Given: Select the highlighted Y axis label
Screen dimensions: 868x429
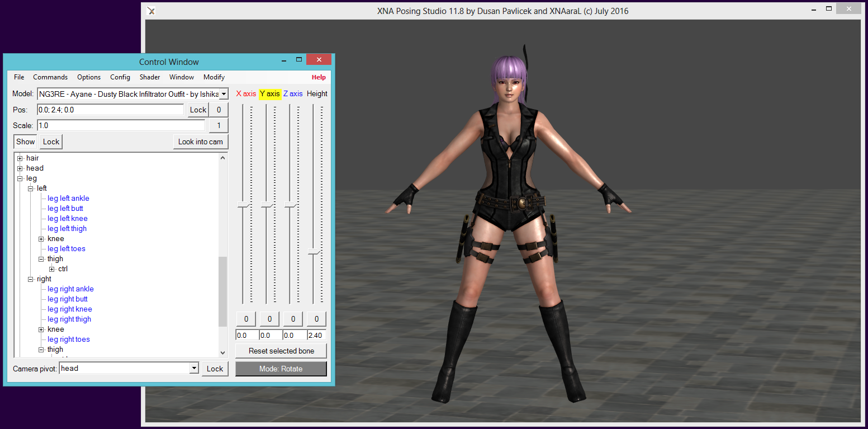Looking at the screenshot, I should point(270,94).
